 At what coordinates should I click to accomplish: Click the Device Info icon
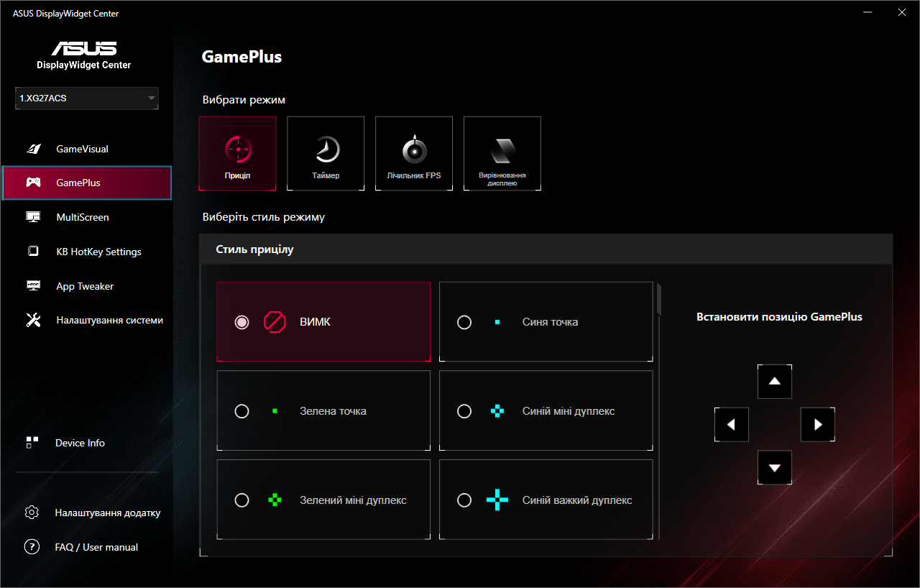pyautogui.click(x=32, y=443)
